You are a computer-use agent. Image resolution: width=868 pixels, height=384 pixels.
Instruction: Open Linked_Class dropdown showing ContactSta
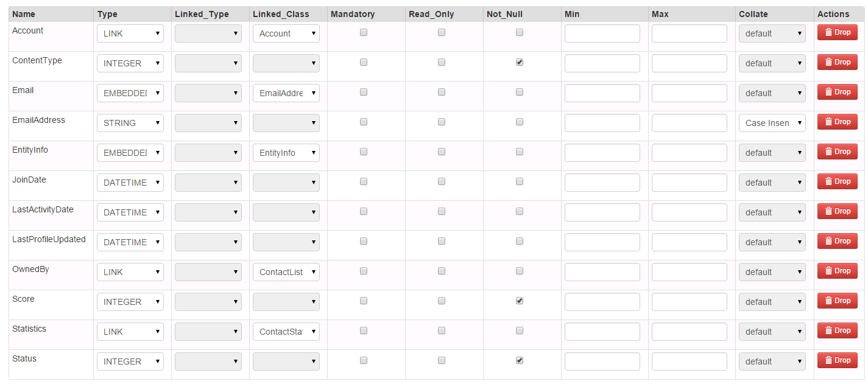point(286,332)
